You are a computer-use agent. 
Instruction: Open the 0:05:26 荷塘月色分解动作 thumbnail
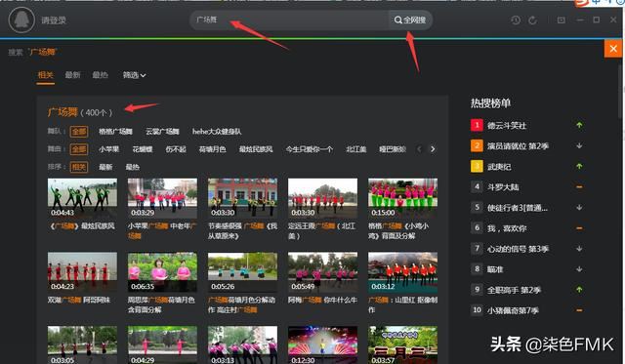(242, 272)
